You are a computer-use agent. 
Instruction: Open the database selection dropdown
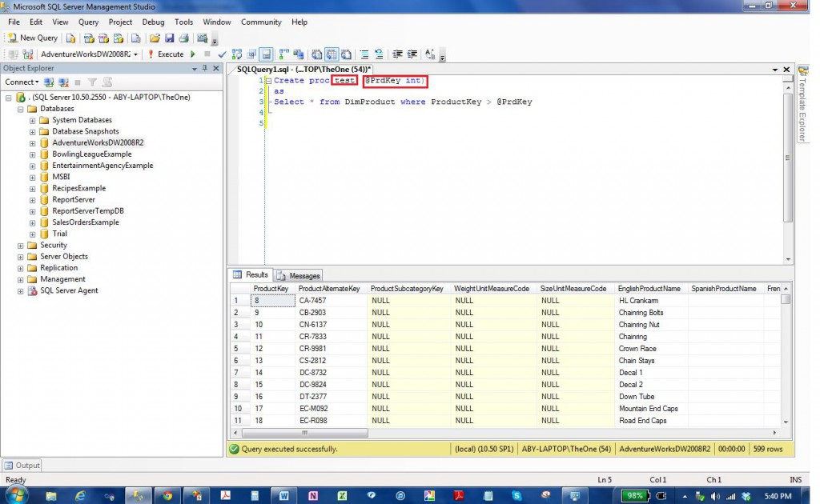(x=136, y=54)
